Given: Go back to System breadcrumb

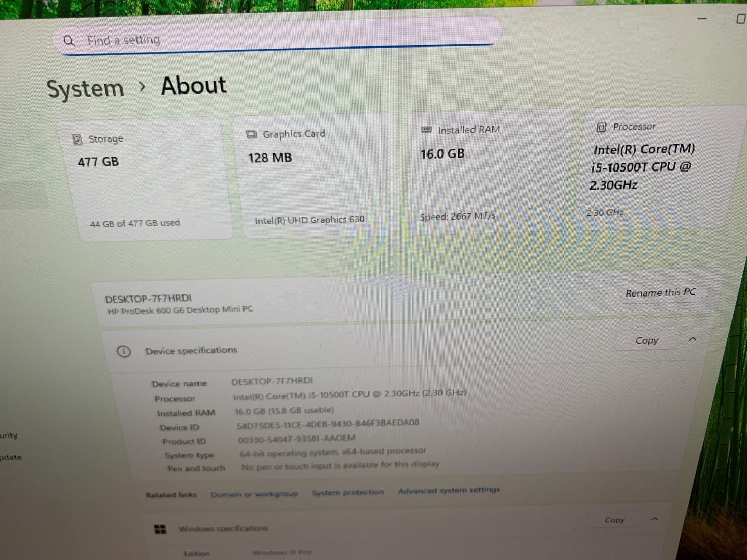Looking at the screenshot, I should point(85,89).
